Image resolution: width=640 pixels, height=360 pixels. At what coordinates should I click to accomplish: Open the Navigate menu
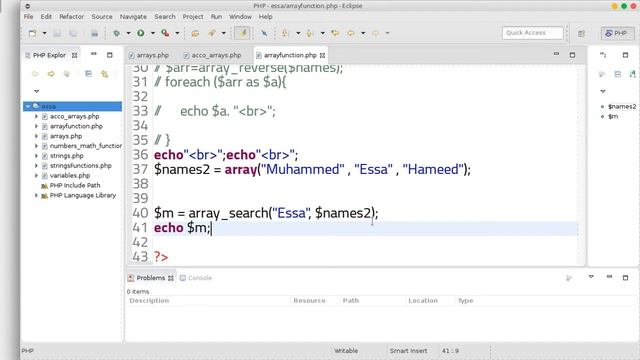[133, 17]
